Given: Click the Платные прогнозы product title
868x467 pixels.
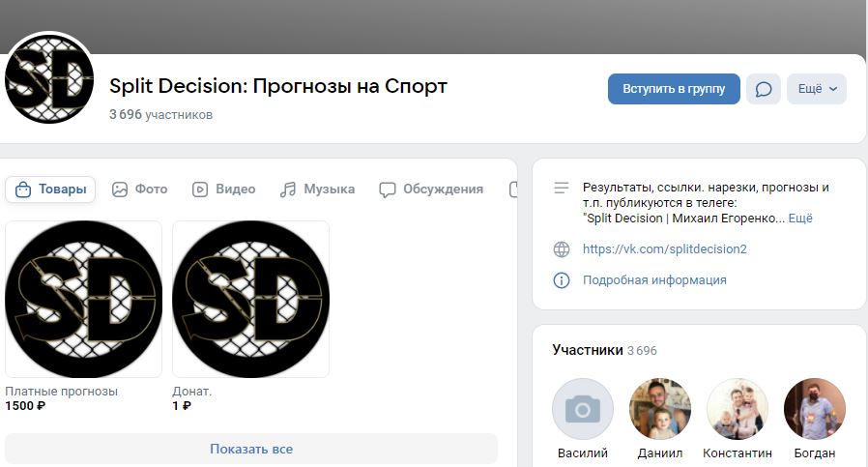Looking at the screenshot, I should click(x=62, y=392).
